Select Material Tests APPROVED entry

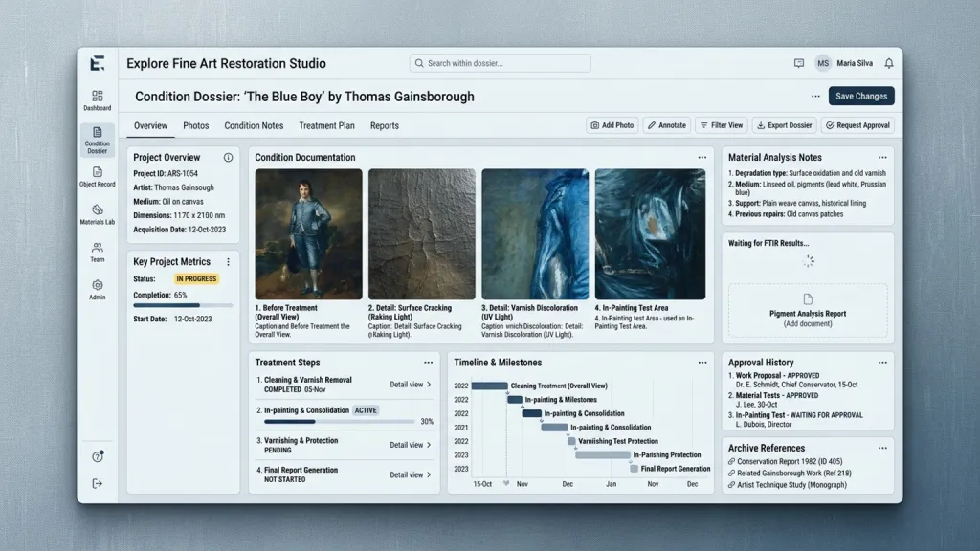coord(773,400)
